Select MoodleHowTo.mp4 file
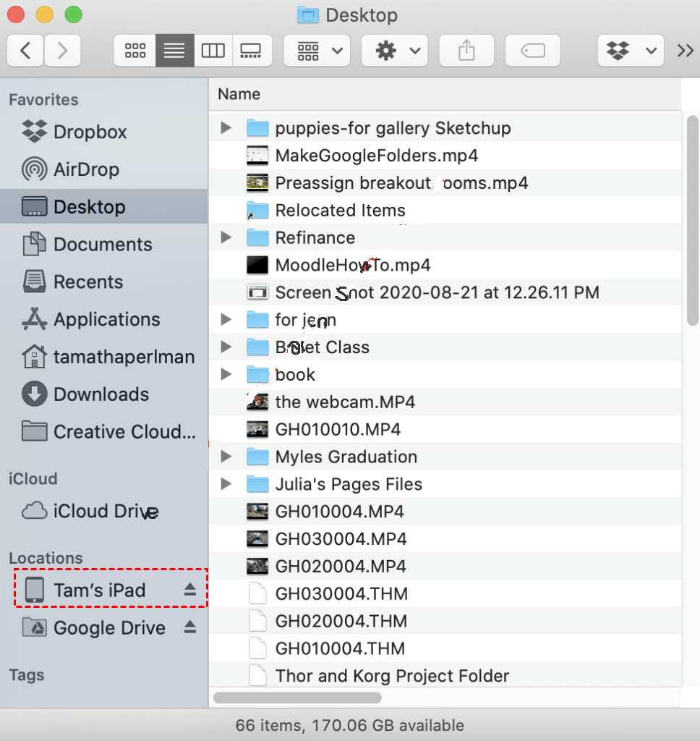 tap(445, 265)
